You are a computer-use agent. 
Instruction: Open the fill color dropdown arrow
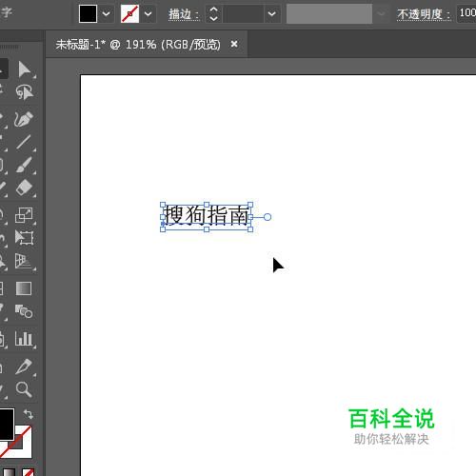tap(106, 13)
